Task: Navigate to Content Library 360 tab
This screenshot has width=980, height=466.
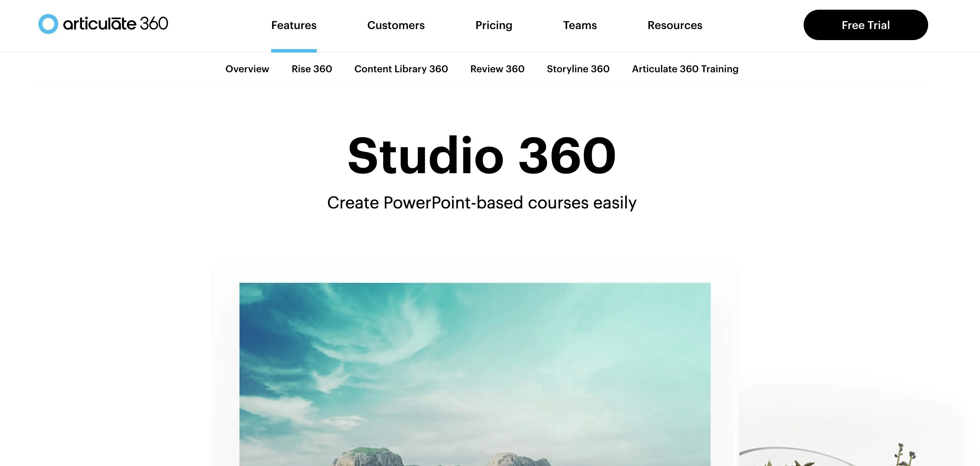Action: (x=401, y=68)
